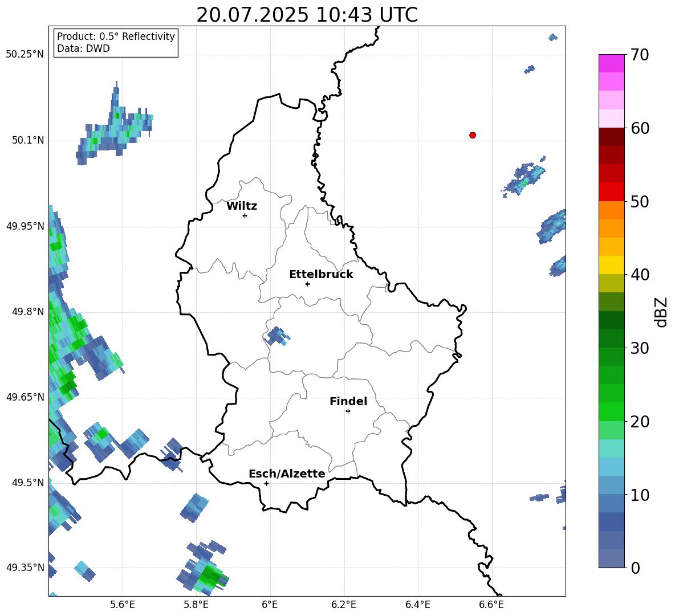Click the 40 label on the colorbar

pyautogui.click(x=639, y=275)
